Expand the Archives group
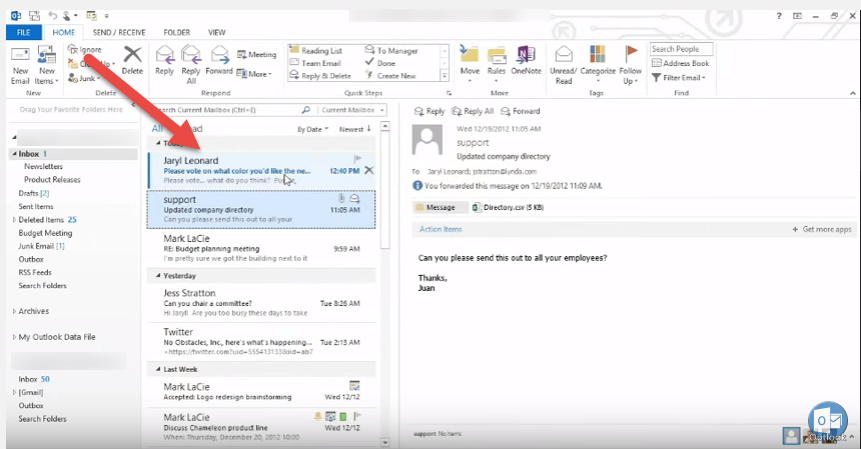Screen dimensions: 861x449 (14, 311)
